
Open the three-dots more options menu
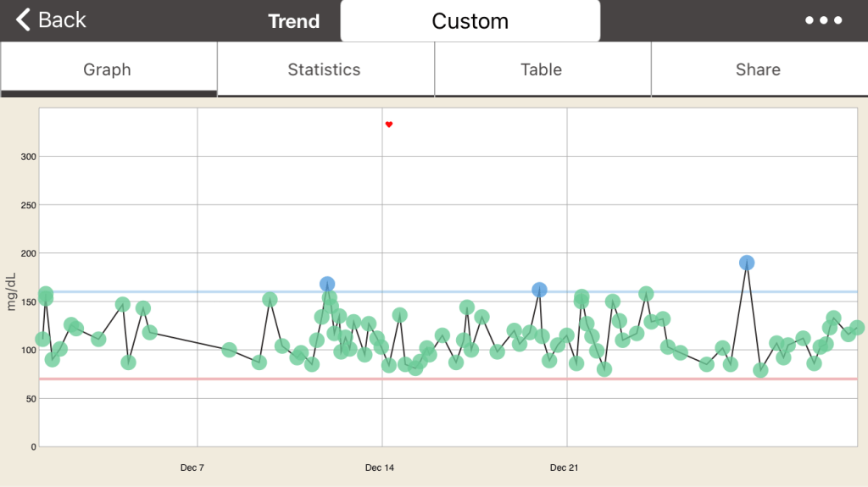pos(823,20)
